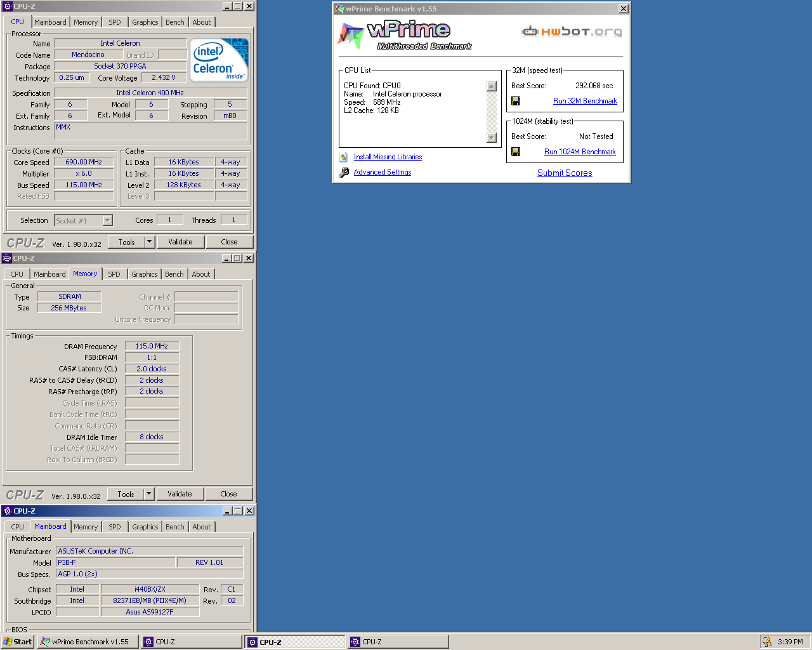Open Mainboard tab in top CPU-Z window

(x=50, y=22)
